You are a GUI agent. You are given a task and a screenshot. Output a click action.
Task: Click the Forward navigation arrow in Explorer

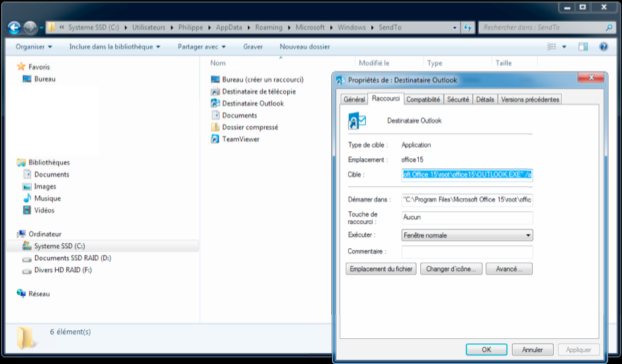[x=30, y=27]
